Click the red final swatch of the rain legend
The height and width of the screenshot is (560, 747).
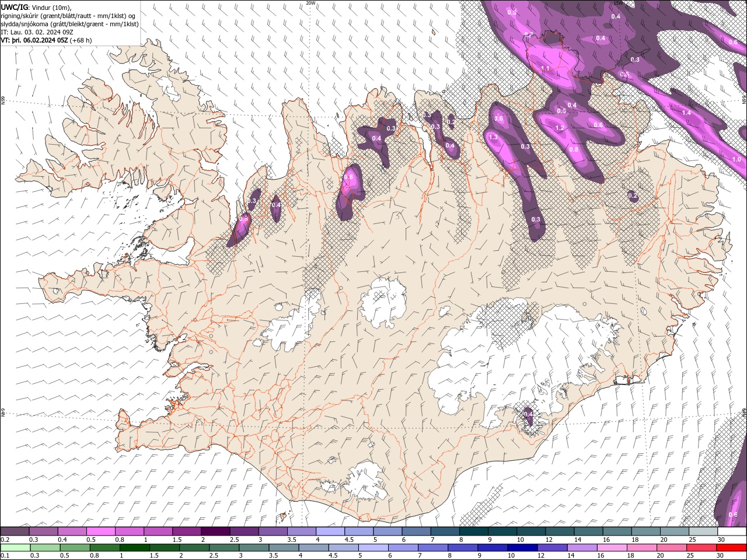pyautogui.click(x=731, y=548)
